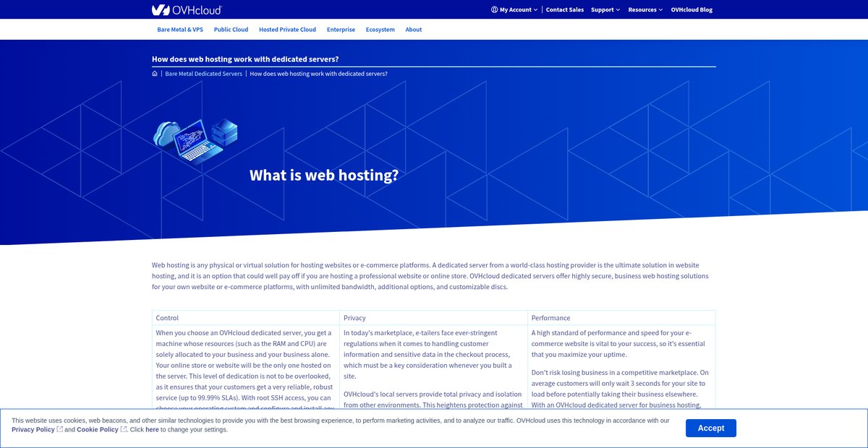The image size is (868, 448).
Task: Visit the OVHcloud Blog
Action: coord(692,9)
